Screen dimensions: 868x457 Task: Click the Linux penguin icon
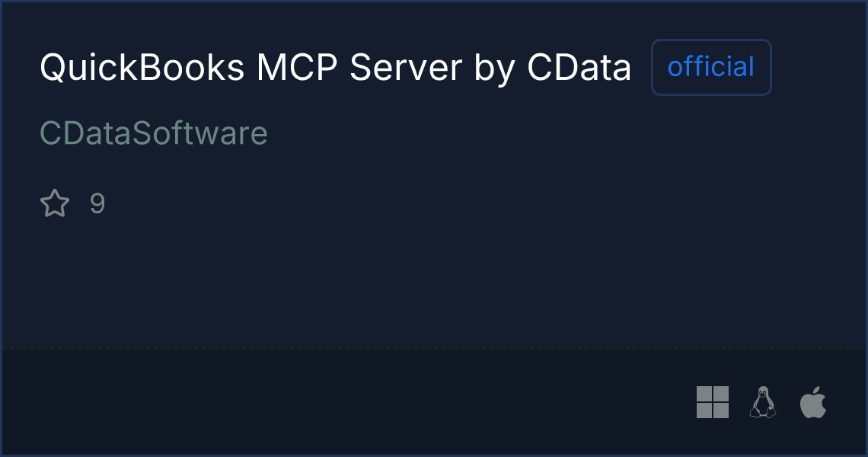[x=763, y=402]
